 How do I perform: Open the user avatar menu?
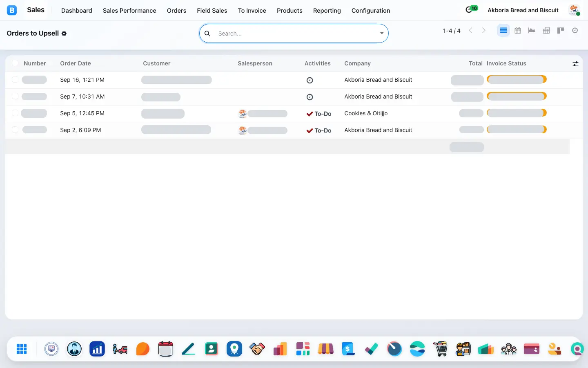[575, 10]
